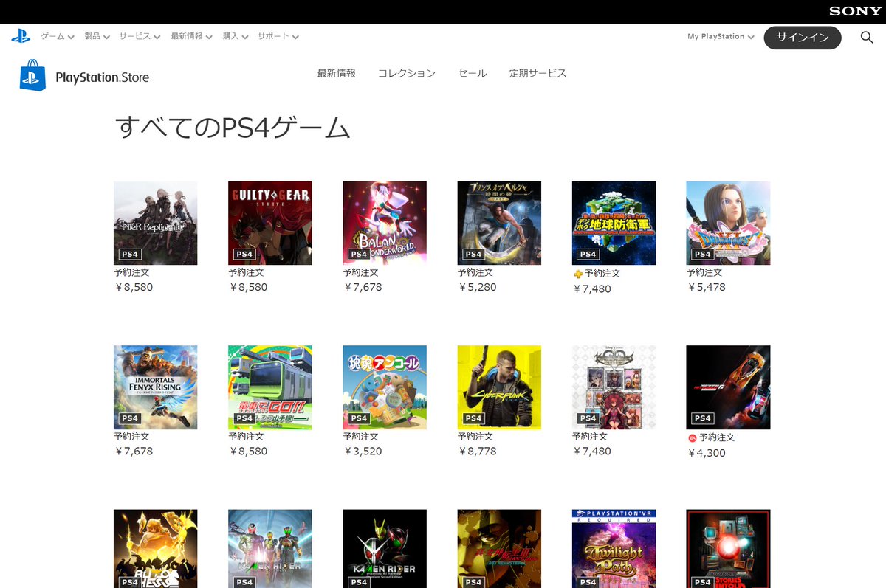886x588 pixels.
Task: Click the EA icon beside the ¥4,300 pre-order
Action: (x=692, y=437)
